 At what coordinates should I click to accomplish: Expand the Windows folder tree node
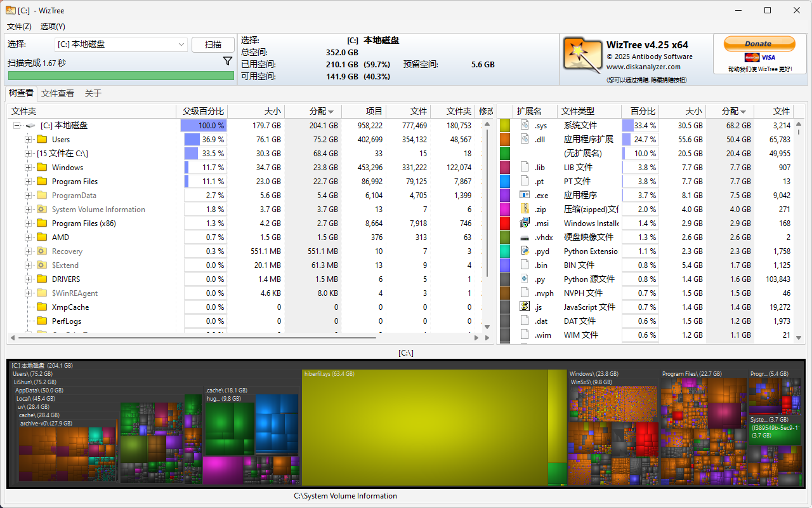28,168
